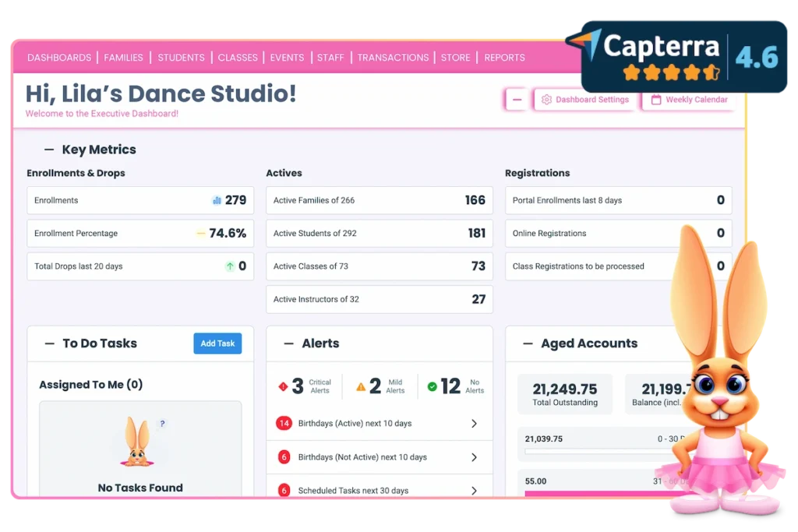Click the Add Task button

tap(217, 343)
